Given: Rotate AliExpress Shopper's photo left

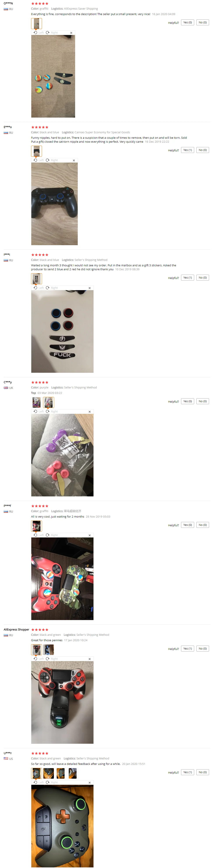Looking at the screenshot, I should click(x=39, y=659).
